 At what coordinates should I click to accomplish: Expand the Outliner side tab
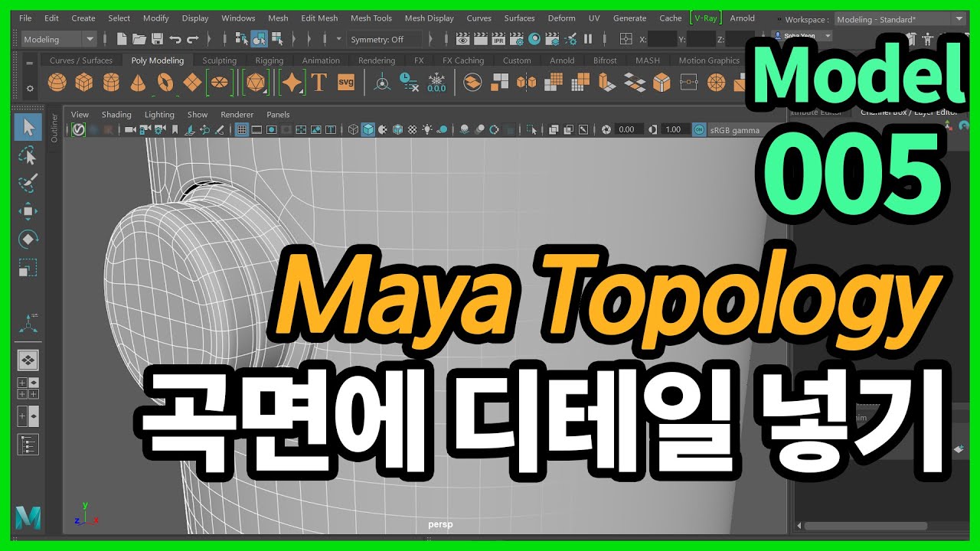(54, 127)
